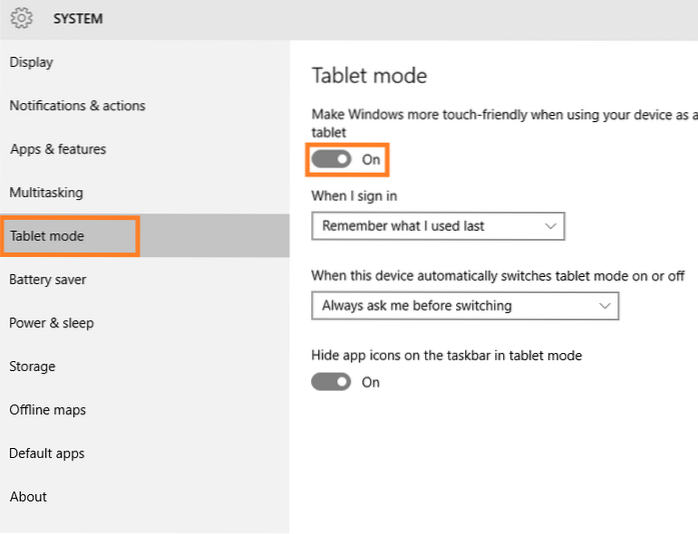This screenshot has height=534, width=698.
Task: Click the SYSTEM header title
Action: point(76,19)
